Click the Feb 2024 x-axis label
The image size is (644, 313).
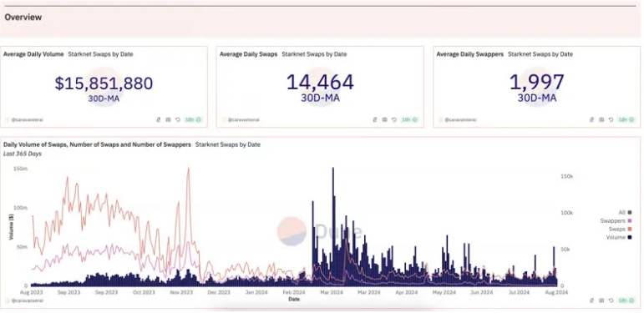(294, 292)
